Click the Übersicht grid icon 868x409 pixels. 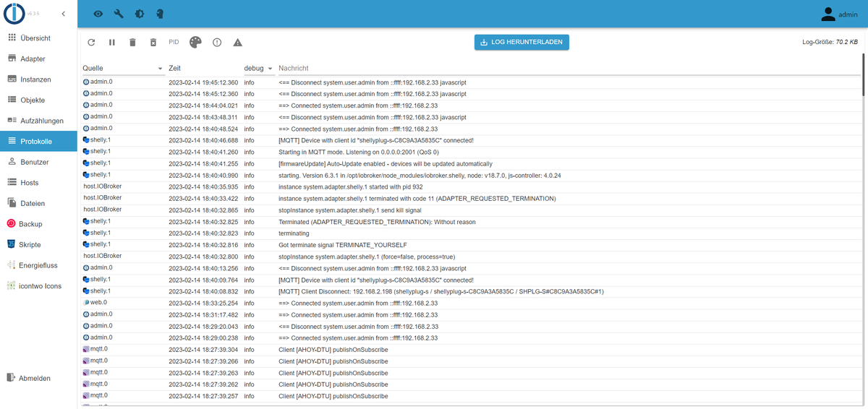(12, 38)
